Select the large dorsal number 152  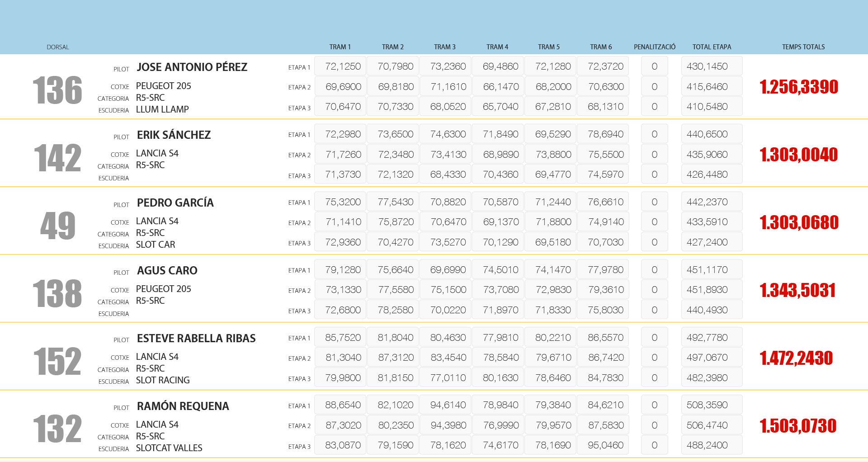pos(57,361)
